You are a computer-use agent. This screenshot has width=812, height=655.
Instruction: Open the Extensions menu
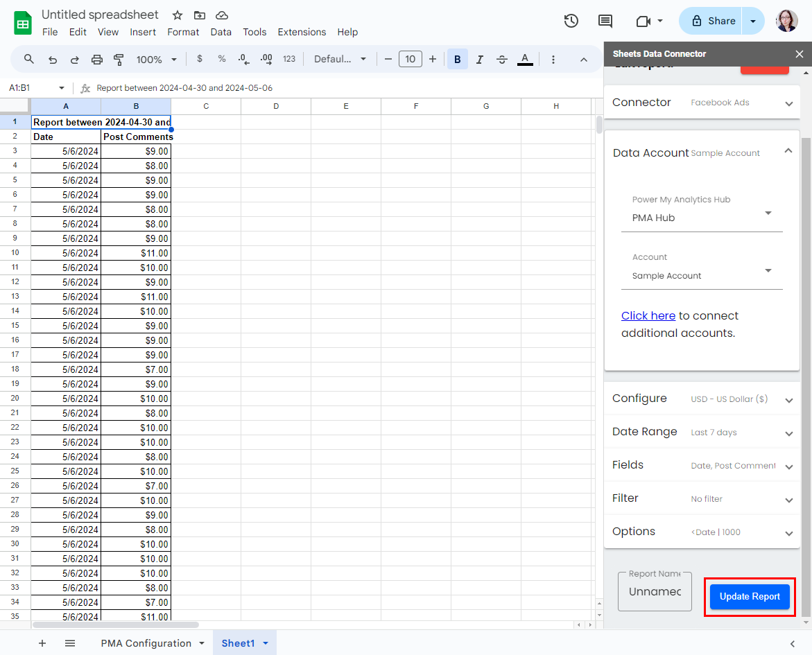pyautogui.click(x=302, y=32)
